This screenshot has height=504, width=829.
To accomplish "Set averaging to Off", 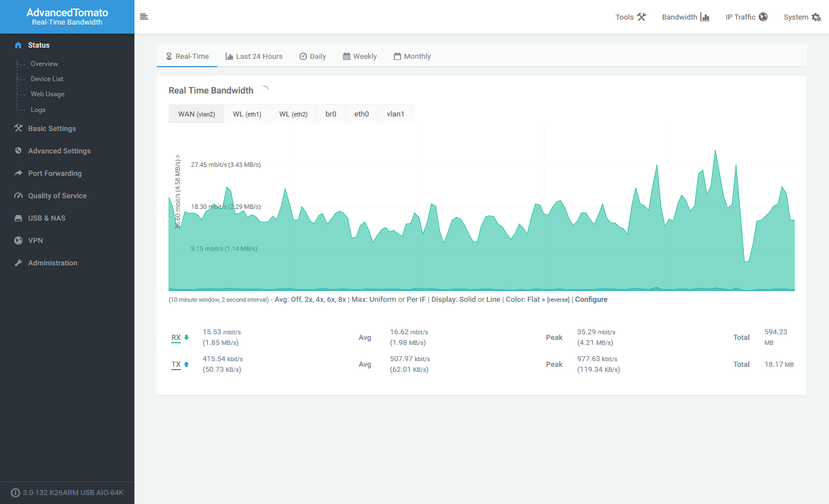I will click(296, 300).
